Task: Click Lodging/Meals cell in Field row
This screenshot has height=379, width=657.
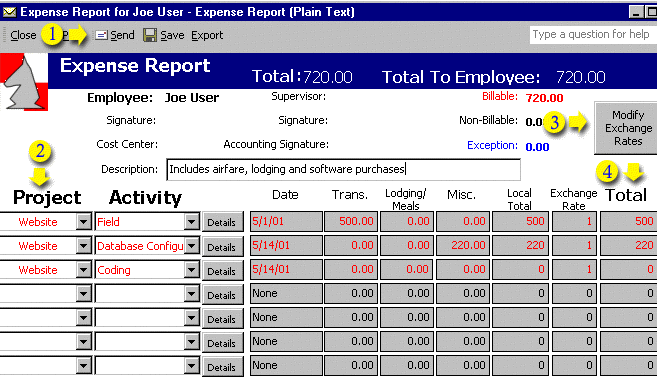Action: pos(406,221)
